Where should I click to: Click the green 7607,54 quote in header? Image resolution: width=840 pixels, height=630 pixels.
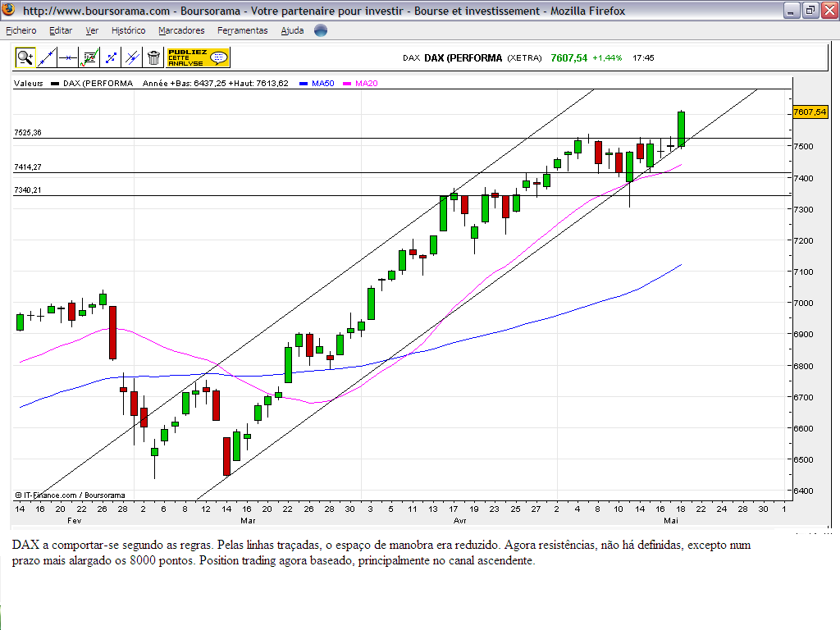(569, 58)
